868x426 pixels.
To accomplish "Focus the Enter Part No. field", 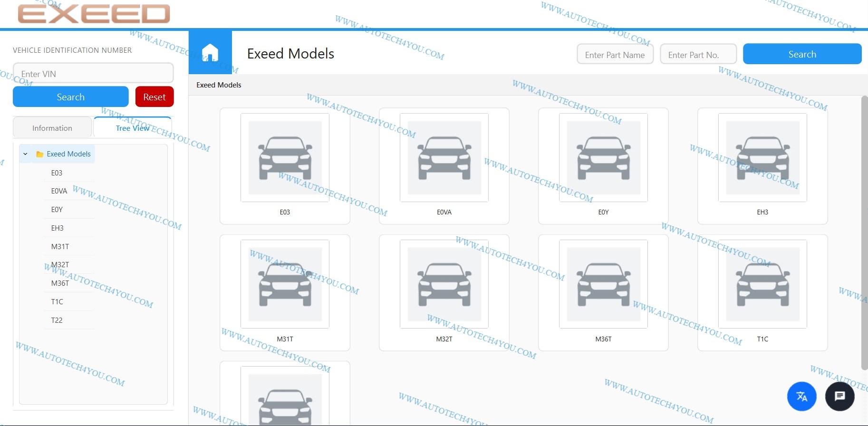I will click(698, 54).
